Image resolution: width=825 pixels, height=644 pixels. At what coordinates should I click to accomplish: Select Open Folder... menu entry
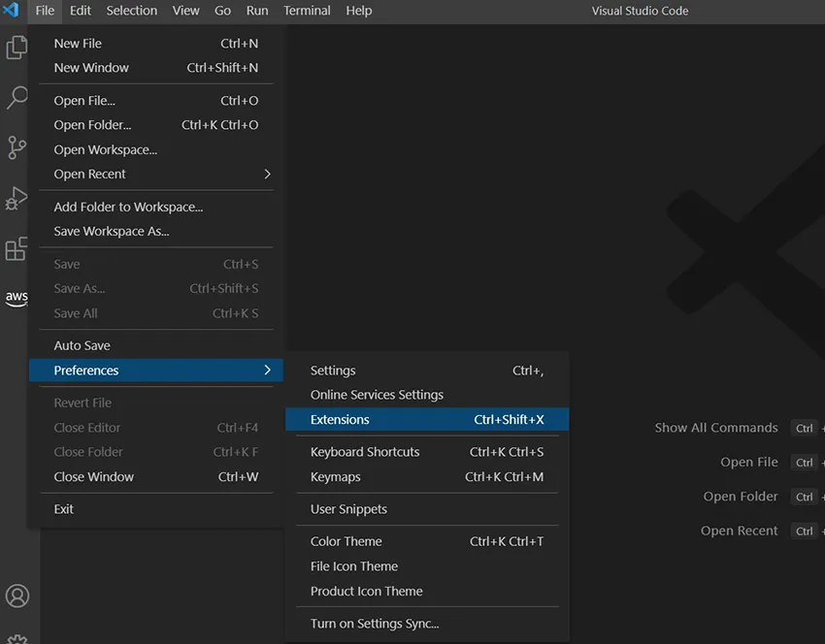[156, 125]
